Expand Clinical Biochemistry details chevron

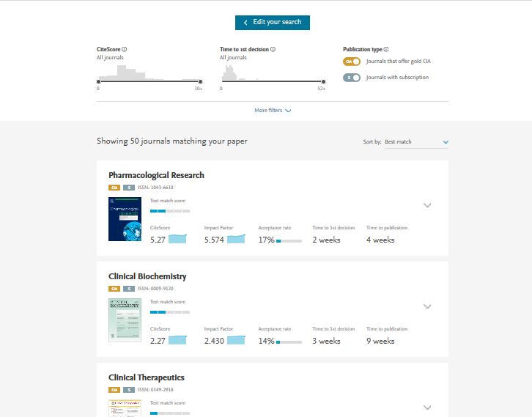click(x=427, y=306)
